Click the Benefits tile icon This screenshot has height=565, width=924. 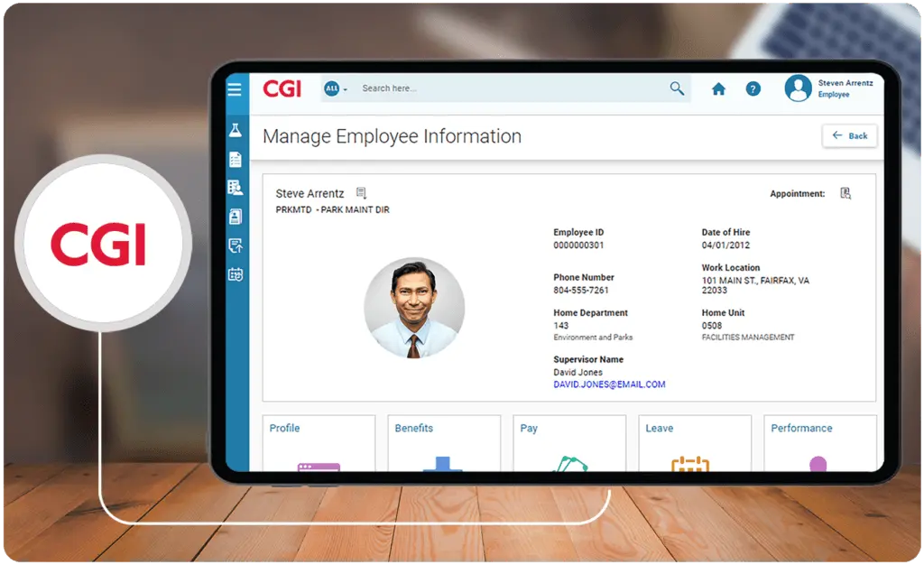(442, 464)
